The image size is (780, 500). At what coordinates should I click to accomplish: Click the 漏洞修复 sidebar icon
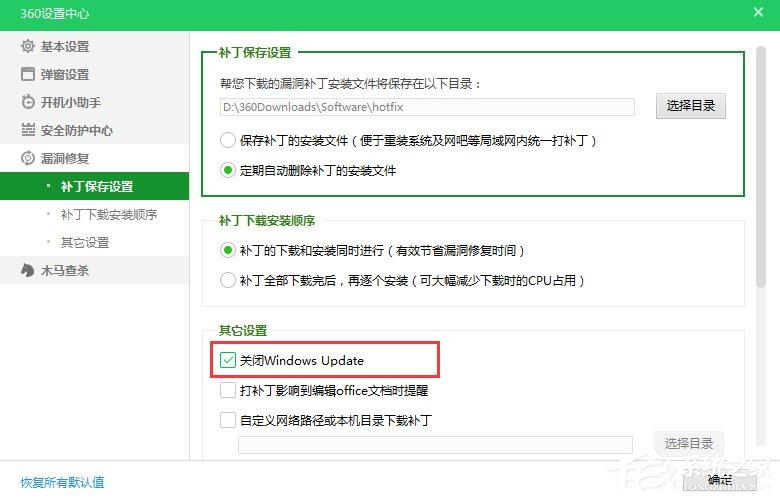(x=28, y=158)
